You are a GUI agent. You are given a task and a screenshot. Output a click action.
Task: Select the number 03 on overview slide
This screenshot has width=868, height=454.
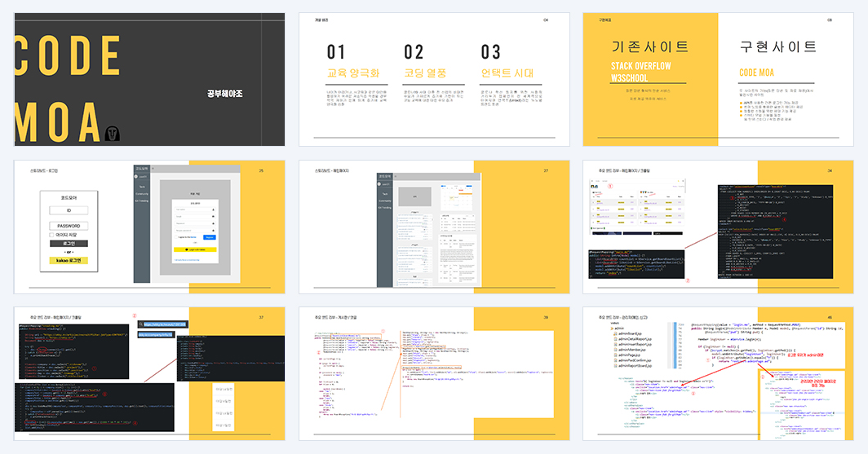(x=490, y=52)
